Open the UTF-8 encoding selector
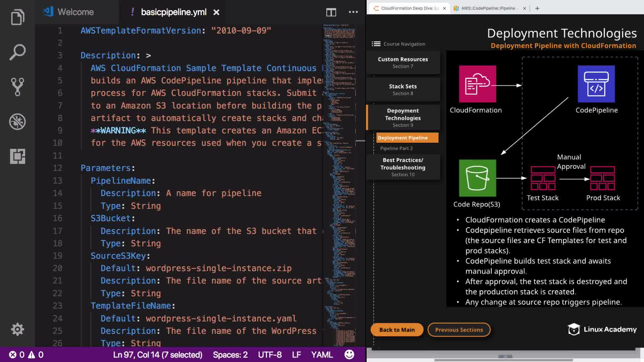This screenshot has width=644, height=362. 270,355
